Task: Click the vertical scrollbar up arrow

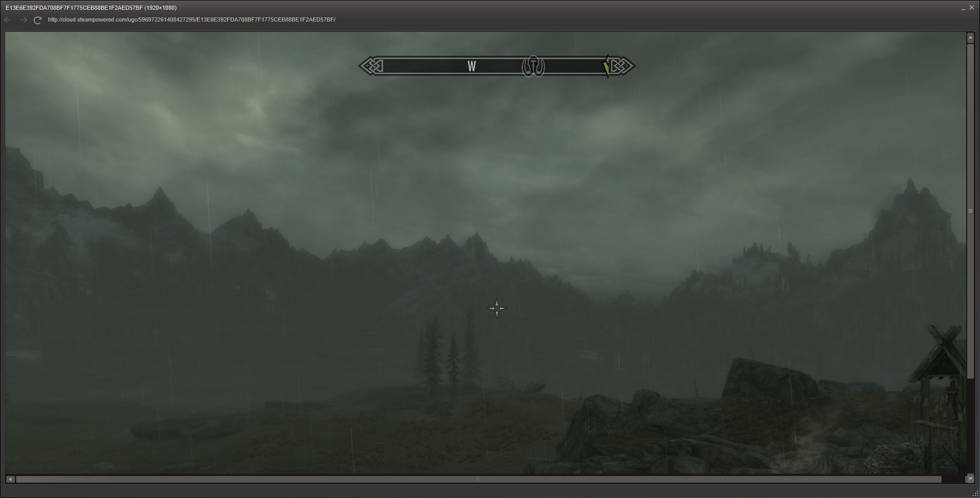Action: tap(970, 38)
